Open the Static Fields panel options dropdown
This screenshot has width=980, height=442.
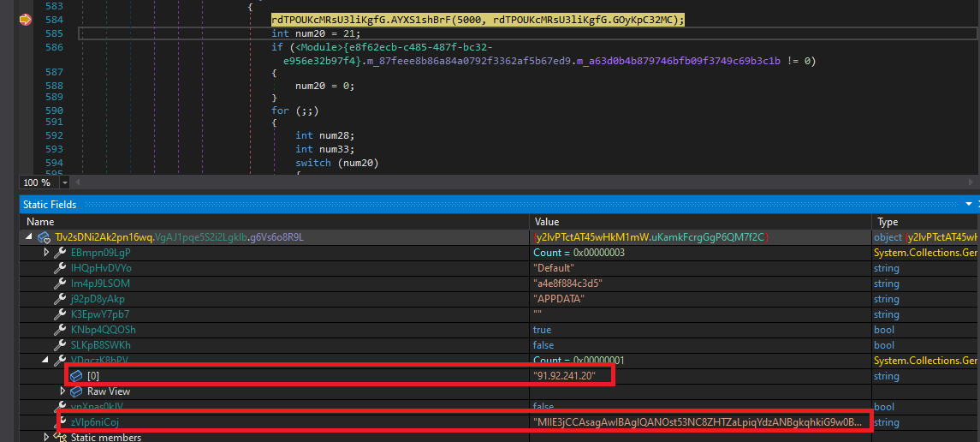pyautogui.click(x=969, y=205)
